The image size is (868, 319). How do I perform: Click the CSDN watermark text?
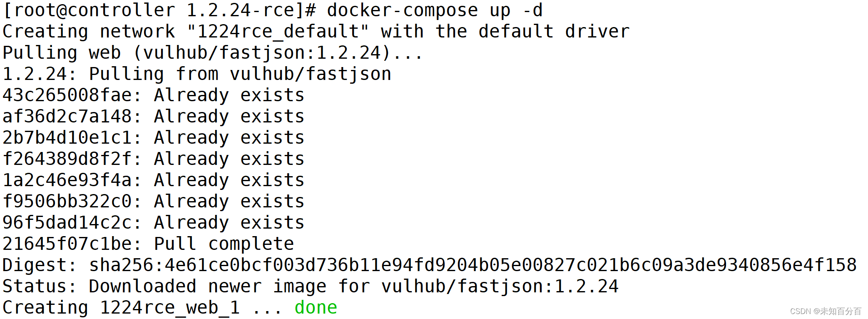(826, 311)
